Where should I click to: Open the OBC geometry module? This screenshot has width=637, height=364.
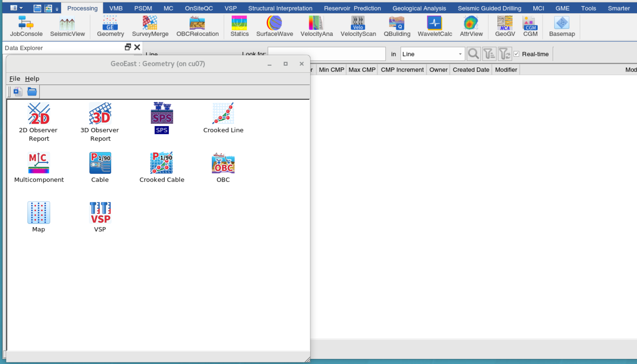[x=223, y=163]
